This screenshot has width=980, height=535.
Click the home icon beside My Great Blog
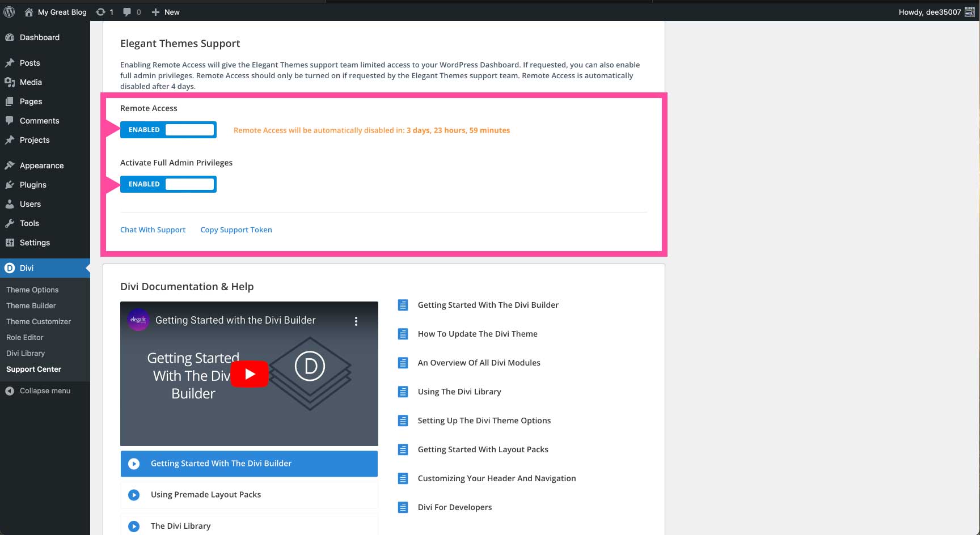point(29,12)
